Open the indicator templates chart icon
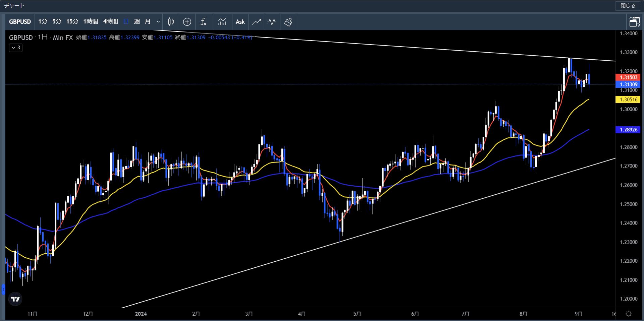 click(222, 22)
